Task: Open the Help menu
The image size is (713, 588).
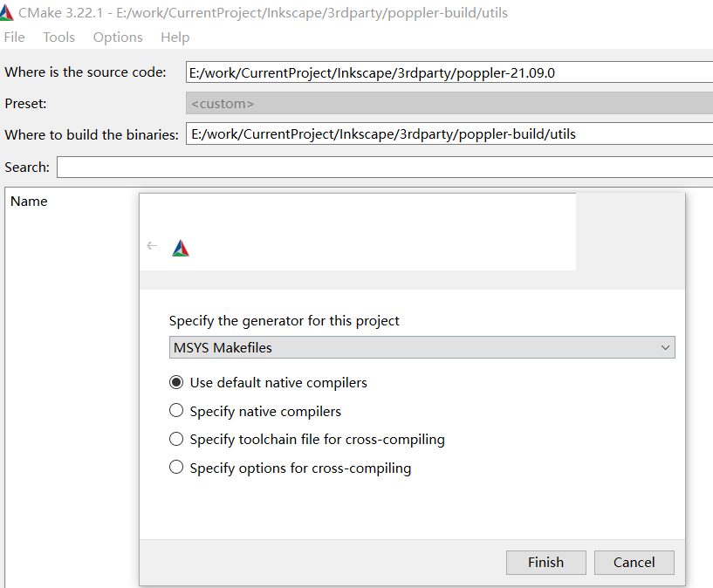Action: point(175,38)
